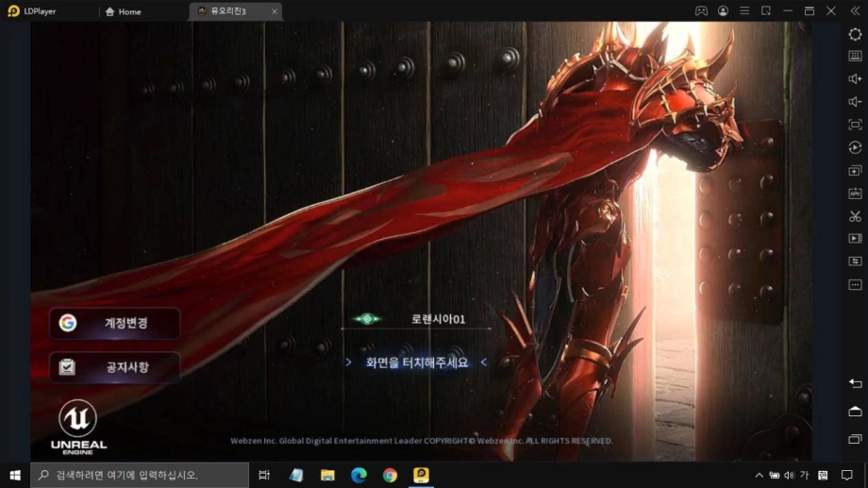
Task: Launch Microsoft Edge from taskbar
Action: 359,476
